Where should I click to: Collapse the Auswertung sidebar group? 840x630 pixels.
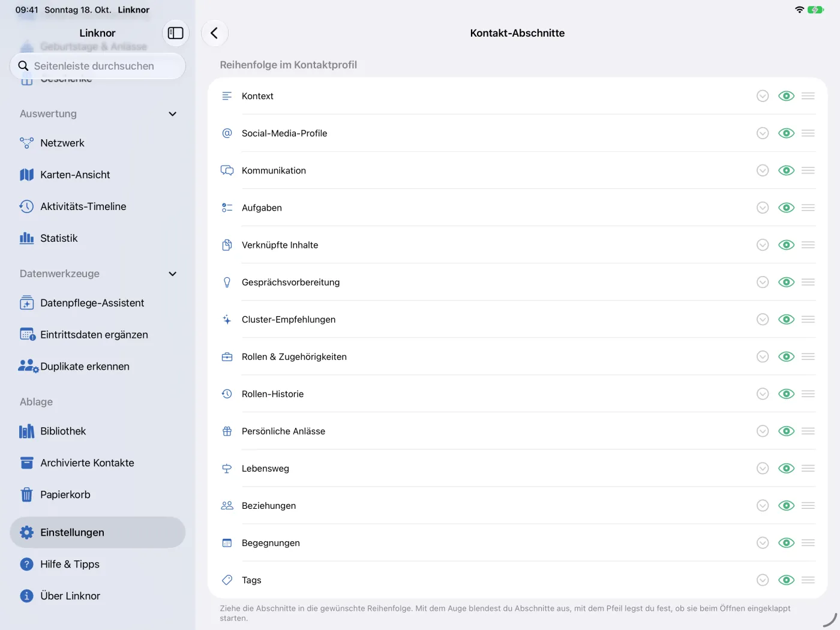point(173,114)
